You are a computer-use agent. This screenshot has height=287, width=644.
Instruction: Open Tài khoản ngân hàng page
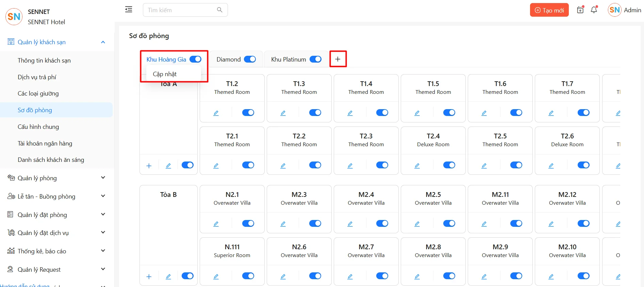(x=45, y=143)
